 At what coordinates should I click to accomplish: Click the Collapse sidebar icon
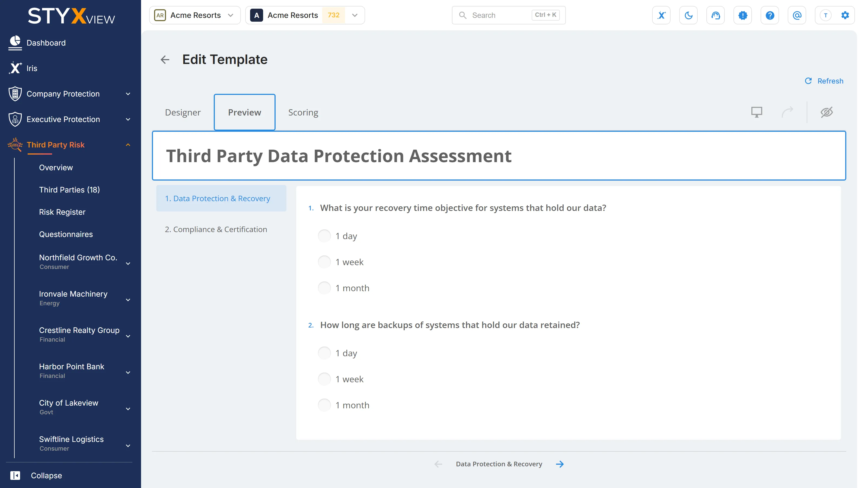coord(15,475)
